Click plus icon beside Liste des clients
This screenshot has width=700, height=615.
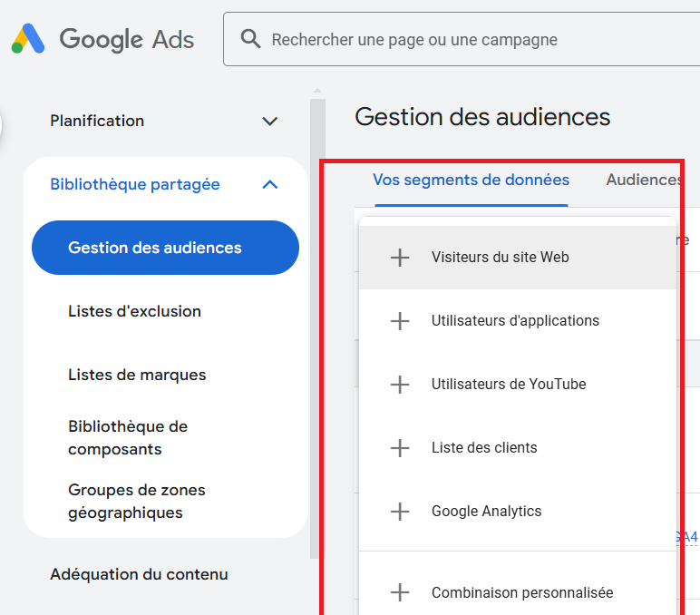[x=400, y=448]
